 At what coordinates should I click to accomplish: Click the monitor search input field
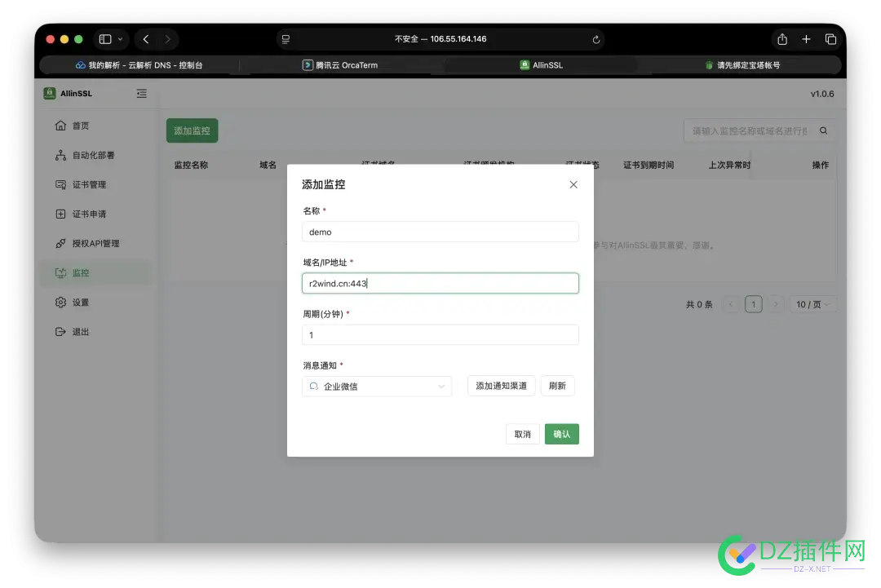(750, 130)
